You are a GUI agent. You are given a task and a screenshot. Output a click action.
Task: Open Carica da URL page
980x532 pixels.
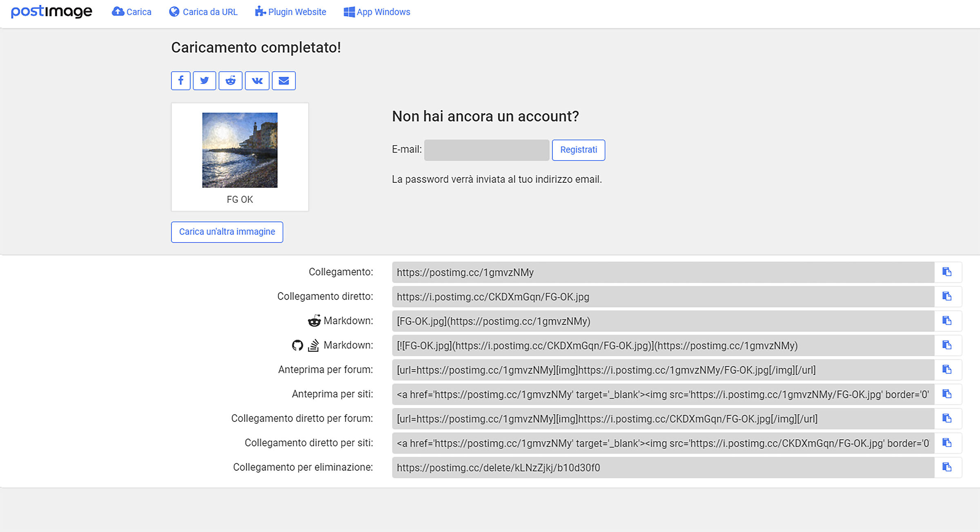203,12
